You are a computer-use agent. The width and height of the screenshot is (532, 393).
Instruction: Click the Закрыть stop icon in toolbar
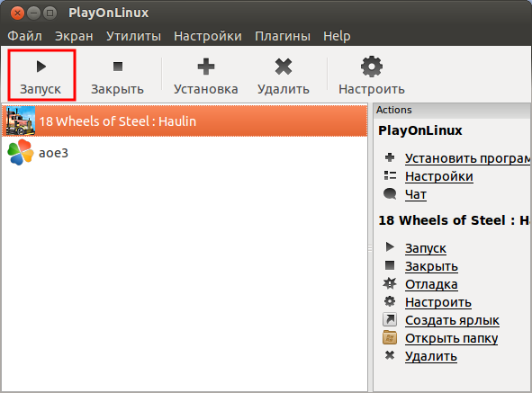[118, 67]
